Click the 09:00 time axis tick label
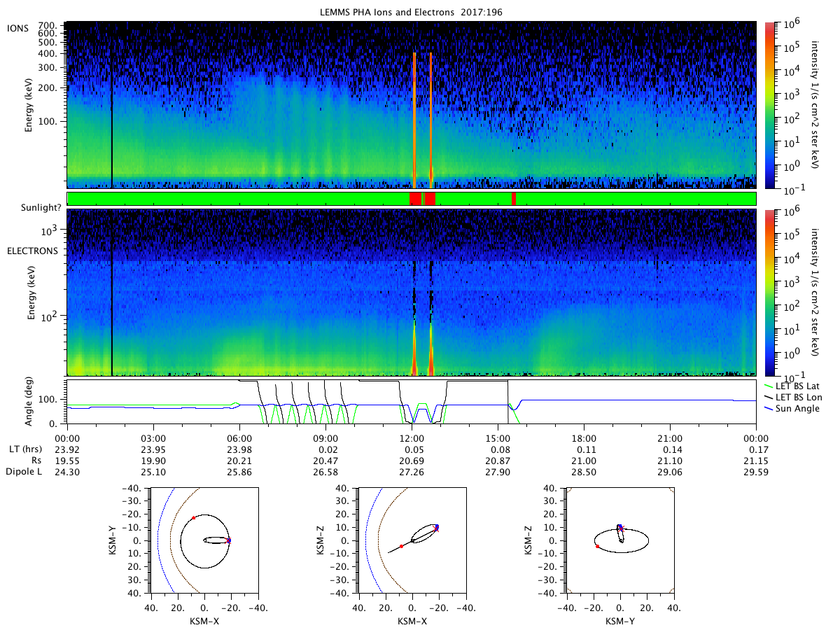Viewport: 840px width, 630px height. pos(325,437)
